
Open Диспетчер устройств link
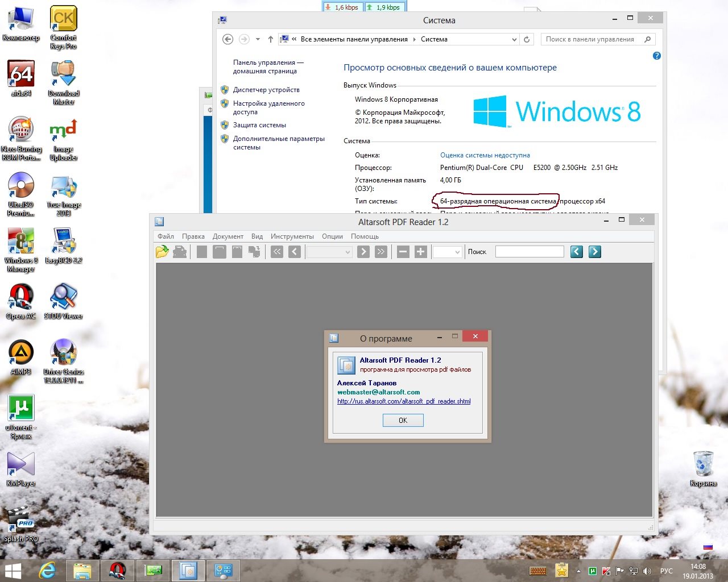pyautogui.click(x=266, y=90)
